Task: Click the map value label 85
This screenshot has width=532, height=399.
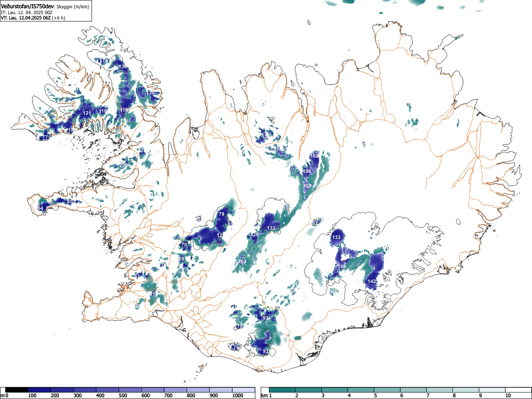Action: coord(70,202)
